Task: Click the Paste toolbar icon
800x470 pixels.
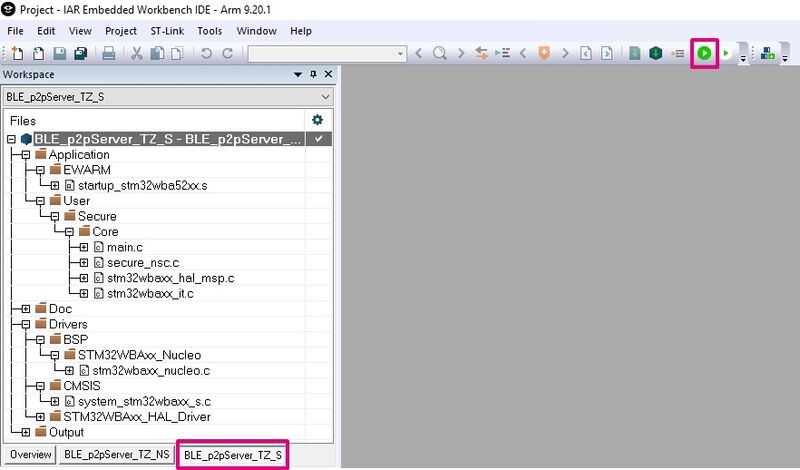Action: (x=177, y=53)
